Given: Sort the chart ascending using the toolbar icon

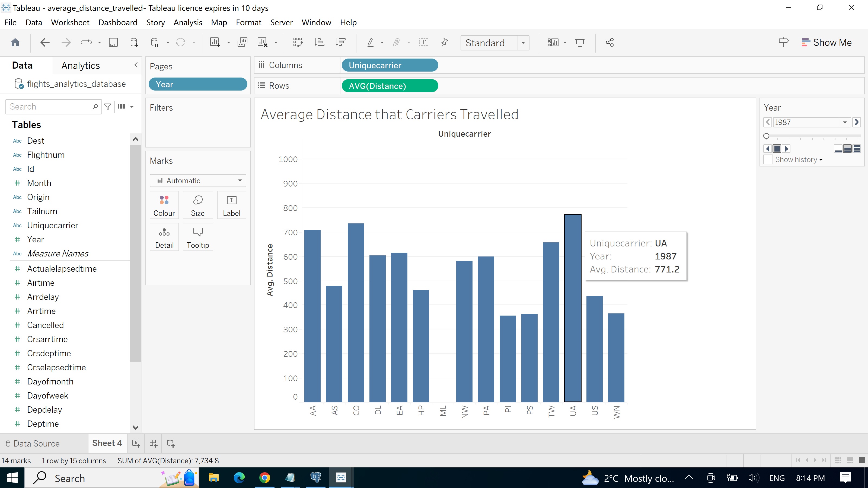Looking at the screenshot, I should pyautogui.click(x=320, y=42).
